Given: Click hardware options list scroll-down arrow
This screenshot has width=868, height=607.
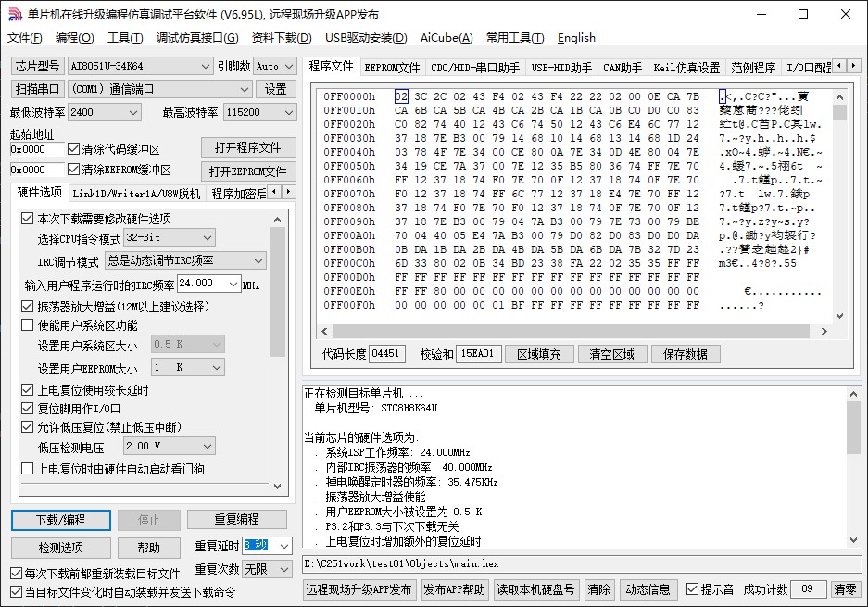Looking at the screenshot, I should (x=277, y=487).
